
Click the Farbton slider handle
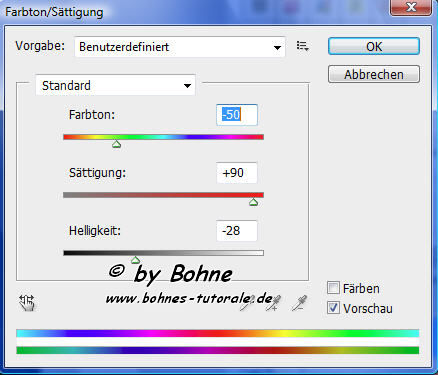[x=116, y=144]
